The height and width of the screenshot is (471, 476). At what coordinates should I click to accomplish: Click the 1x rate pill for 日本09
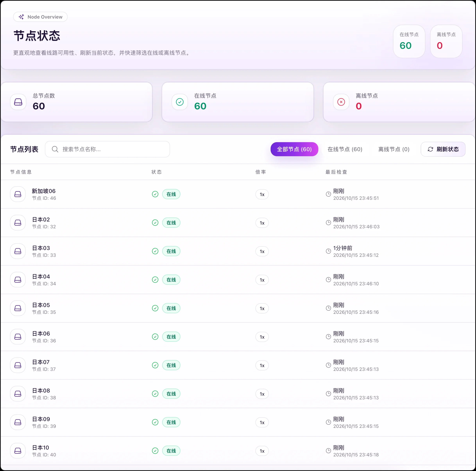[x=262, y=423]
